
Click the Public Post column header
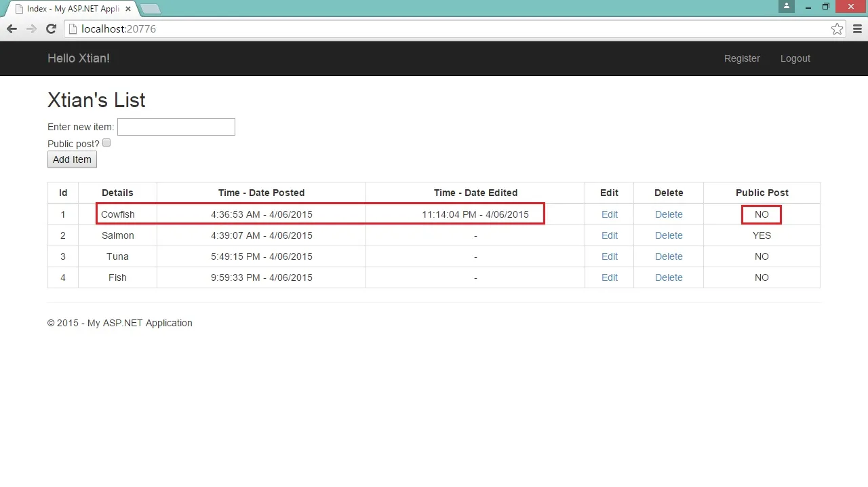(x=762, y=193)
